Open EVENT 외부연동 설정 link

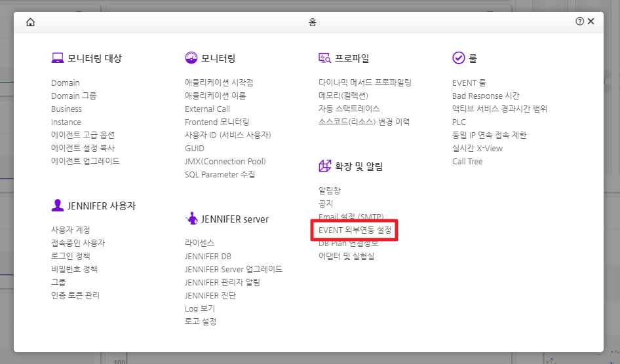355,230
